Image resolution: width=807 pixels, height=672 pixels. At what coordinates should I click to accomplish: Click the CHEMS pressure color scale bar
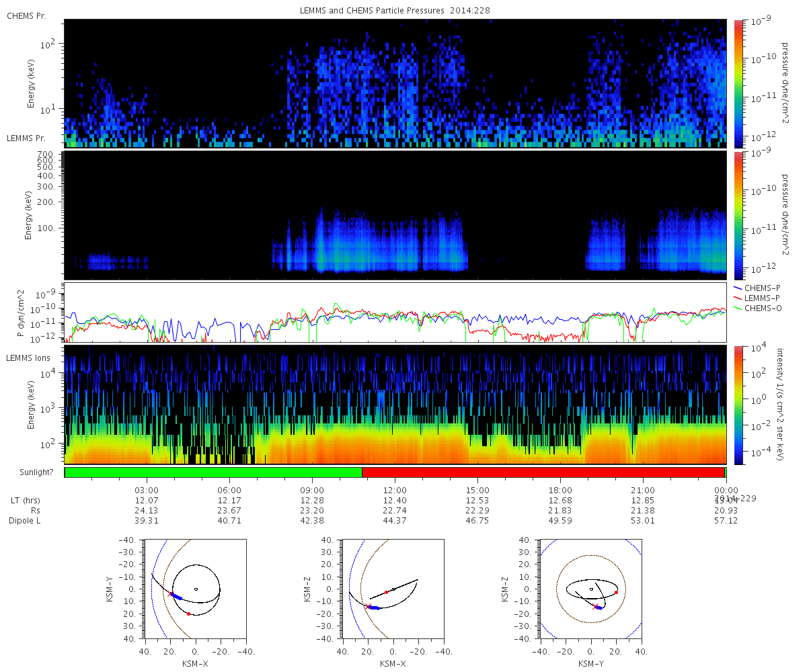click(x=738, y=83)
